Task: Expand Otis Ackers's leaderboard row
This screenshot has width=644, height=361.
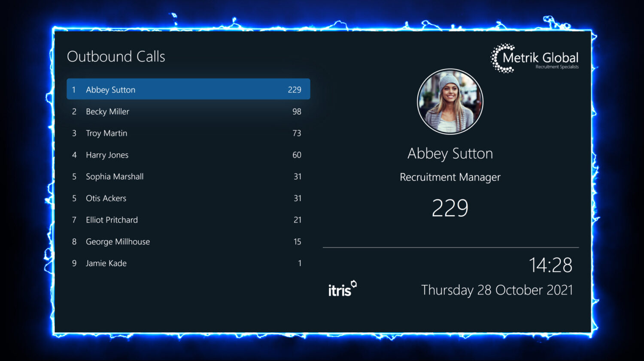Action: (188, 198)
